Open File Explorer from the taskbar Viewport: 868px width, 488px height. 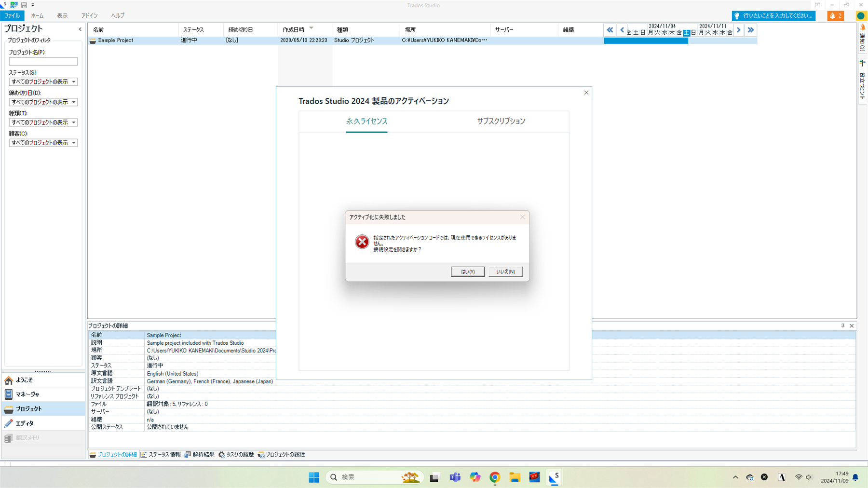pos(515,477)
